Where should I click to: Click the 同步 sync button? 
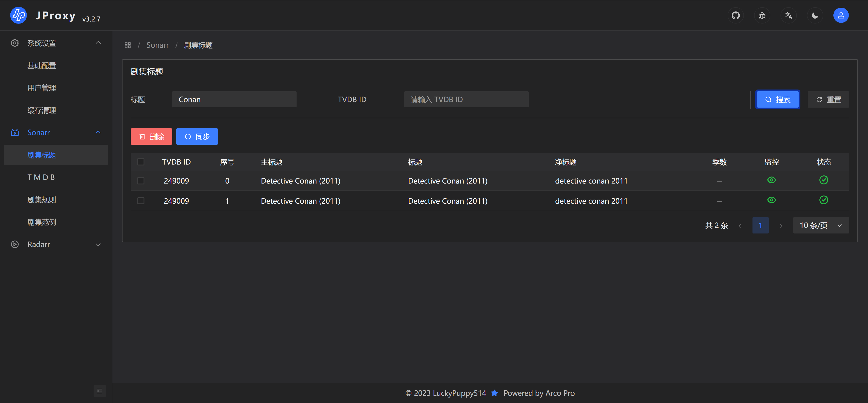[x=197, y=137]
